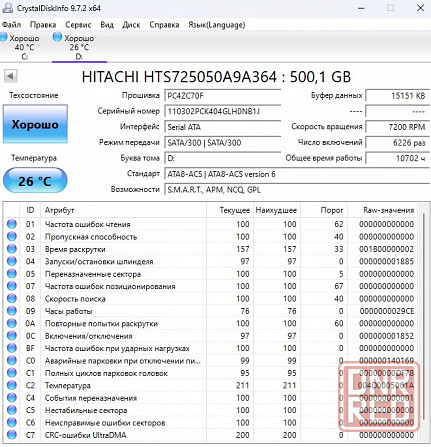Click the Serial ATA interface field
431x447 pixels.
(222, 127)
